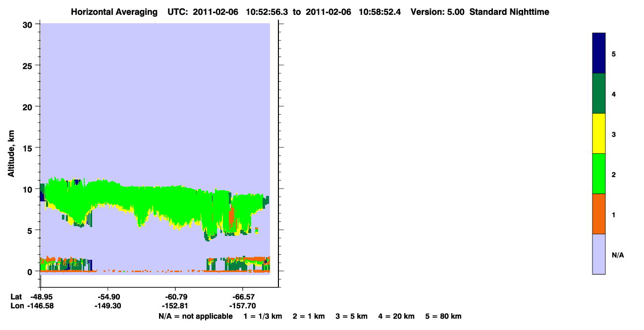Click the altitude tick label 30
The width and height of the screenshot is (644, 330).
tap(29, 24)
